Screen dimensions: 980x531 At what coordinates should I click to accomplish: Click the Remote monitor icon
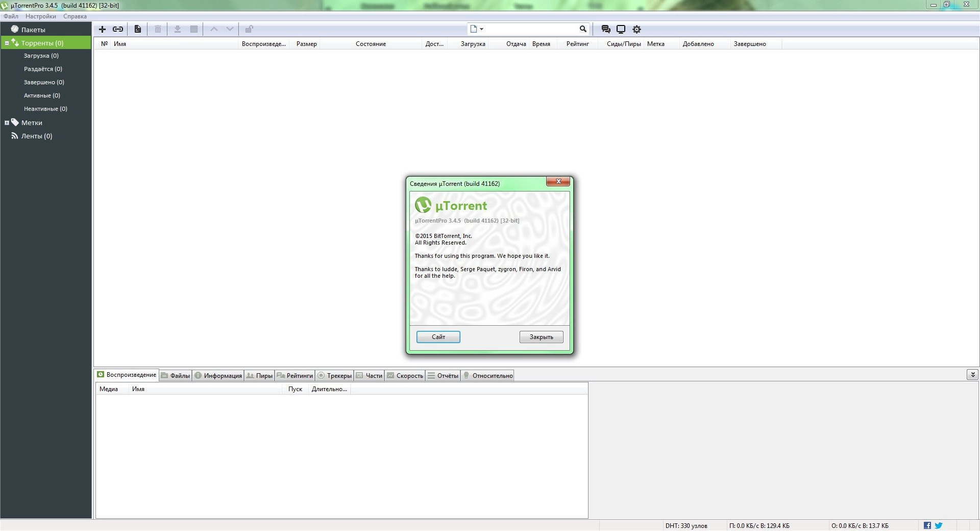621,29
